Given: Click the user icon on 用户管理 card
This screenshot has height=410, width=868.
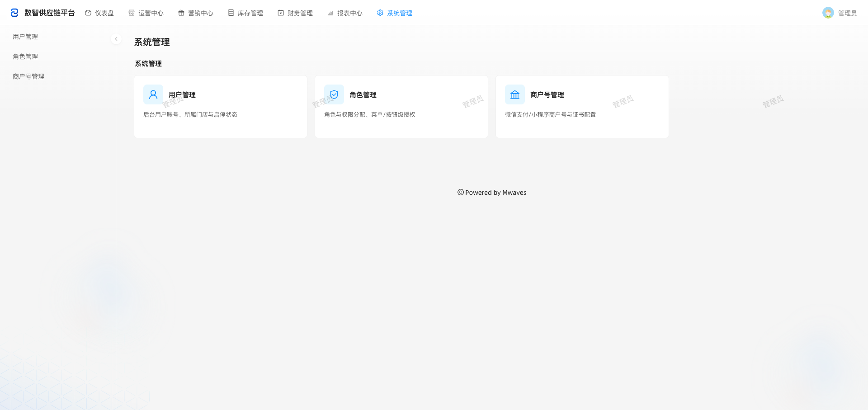Looking at the screenshot, I should tap(153, 94).
